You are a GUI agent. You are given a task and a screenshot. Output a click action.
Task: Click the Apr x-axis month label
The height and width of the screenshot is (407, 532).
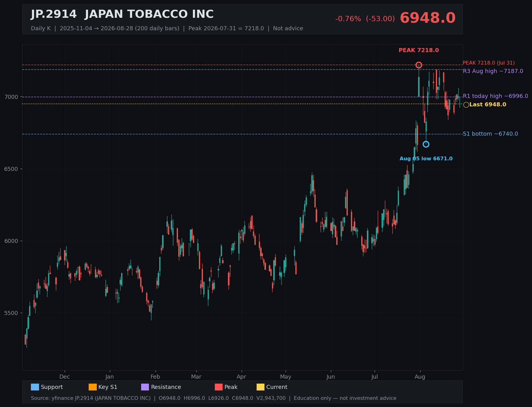(241, 377)
